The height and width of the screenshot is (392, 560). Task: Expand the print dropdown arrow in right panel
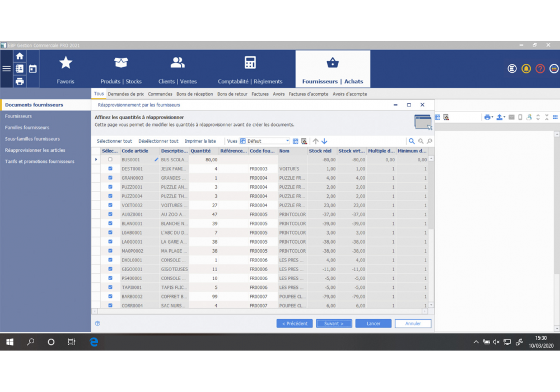[492, 118]
